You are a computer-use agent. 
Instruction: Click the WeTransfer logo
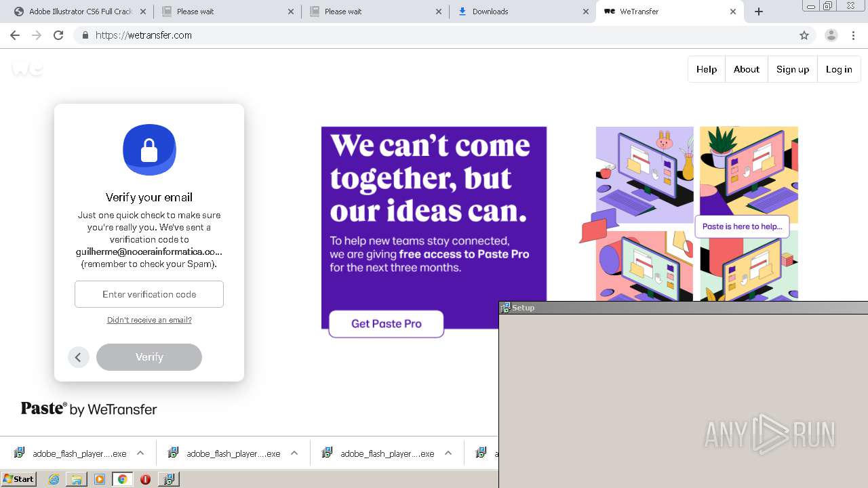pos(27,68)
